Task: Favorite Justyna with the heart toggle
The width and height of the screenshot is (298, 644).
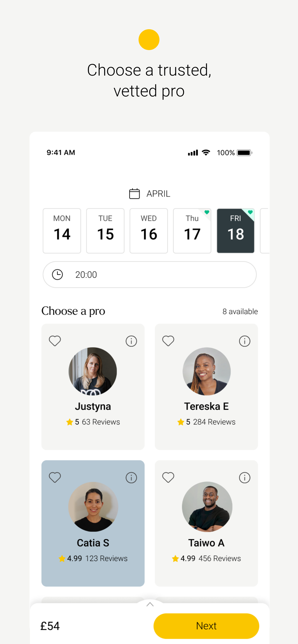Action: [55, 341]
